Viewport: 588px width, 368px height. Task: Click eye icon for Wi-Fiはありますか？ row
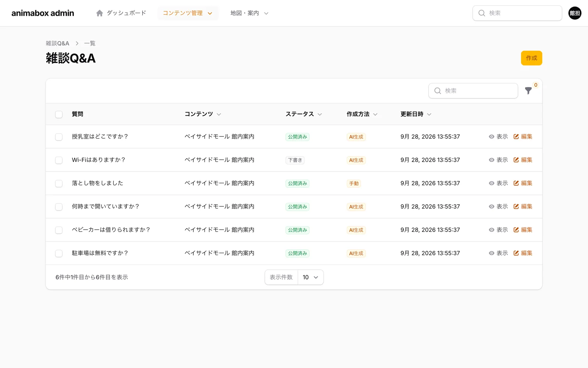click(x=491, y=160)
